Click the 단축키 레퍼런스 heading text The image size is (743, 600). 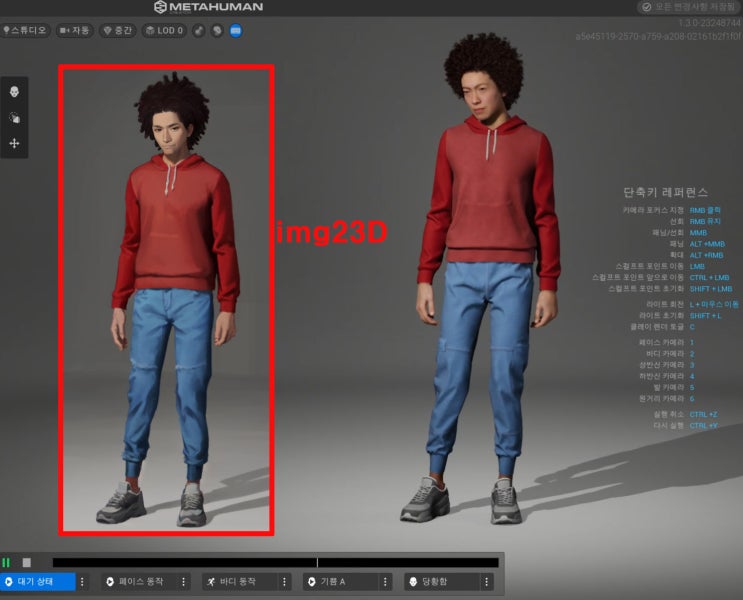click(666, 192)
